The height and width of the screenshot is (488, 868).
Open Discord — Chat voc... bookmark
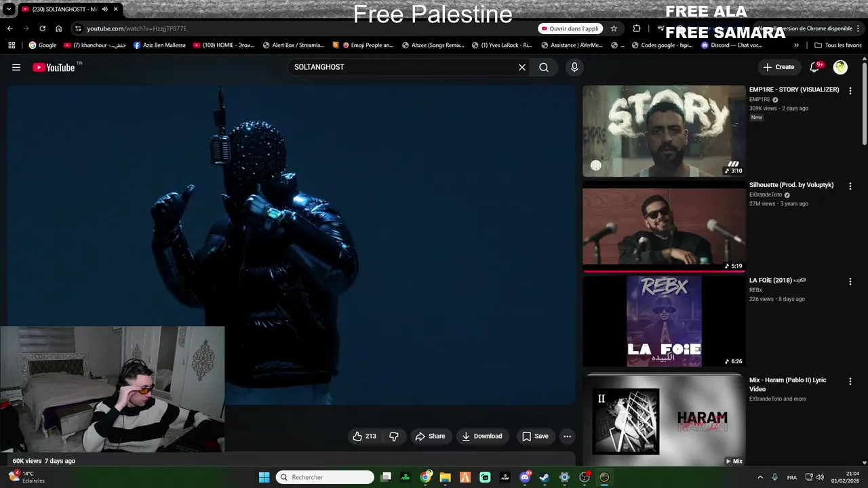coord(732,45)
